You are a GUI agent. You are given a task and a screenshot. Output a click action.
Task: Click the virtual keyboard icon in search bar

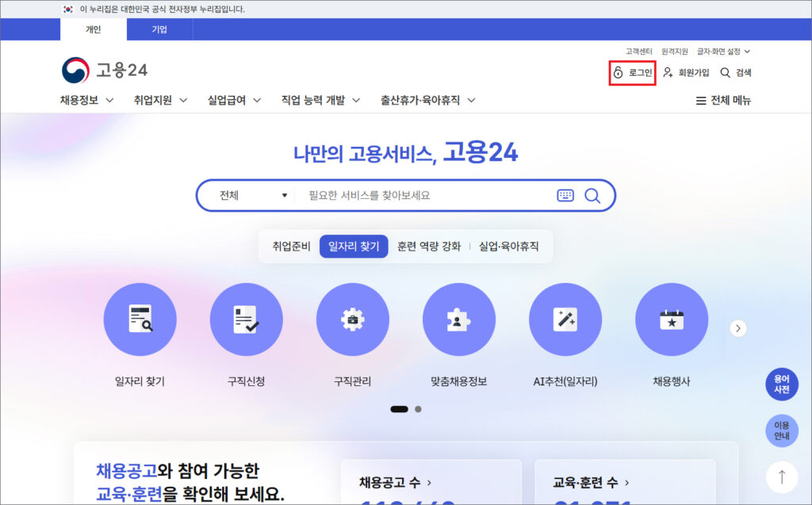click(x=565, y=195)
